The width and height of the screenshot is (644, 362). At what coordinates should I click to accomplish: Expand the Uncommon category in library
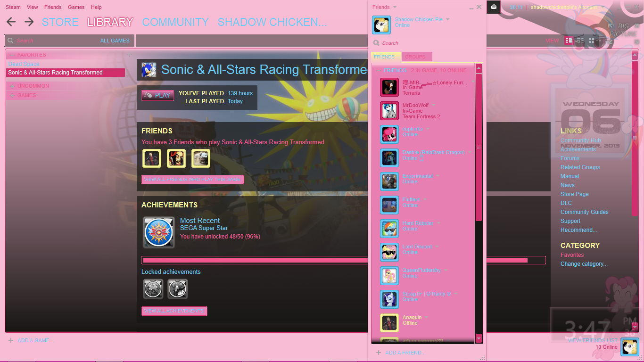(x=12, y=86)
